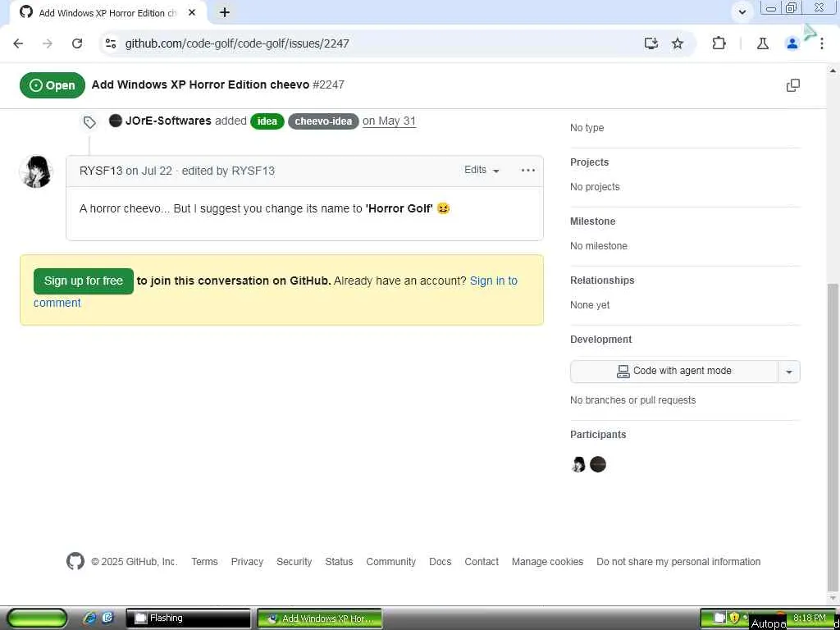Expand the dropdown arrow beside agent mode
The height and width of the screenshot is (630, 840).
(788, 372)
